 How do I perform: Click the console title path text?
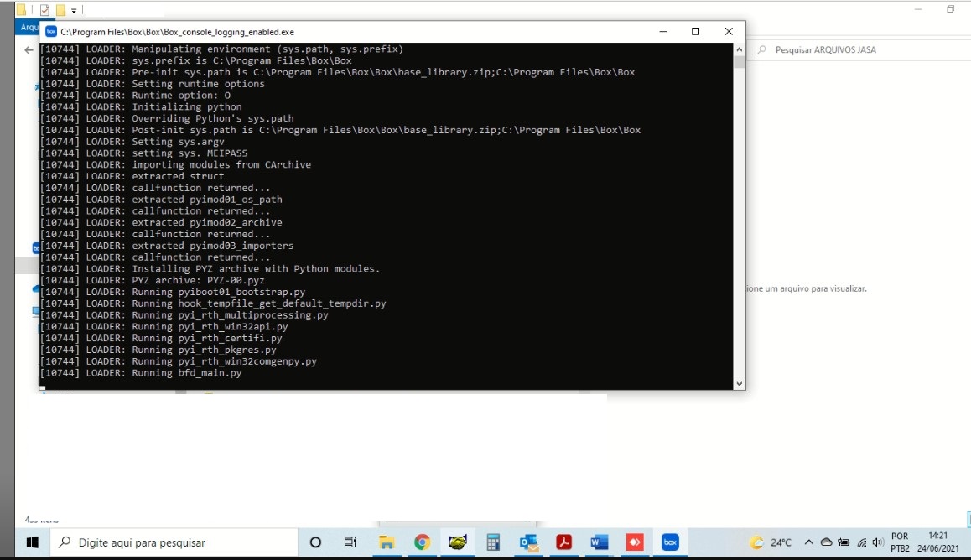pyautogui.click(x=177, y=32)
